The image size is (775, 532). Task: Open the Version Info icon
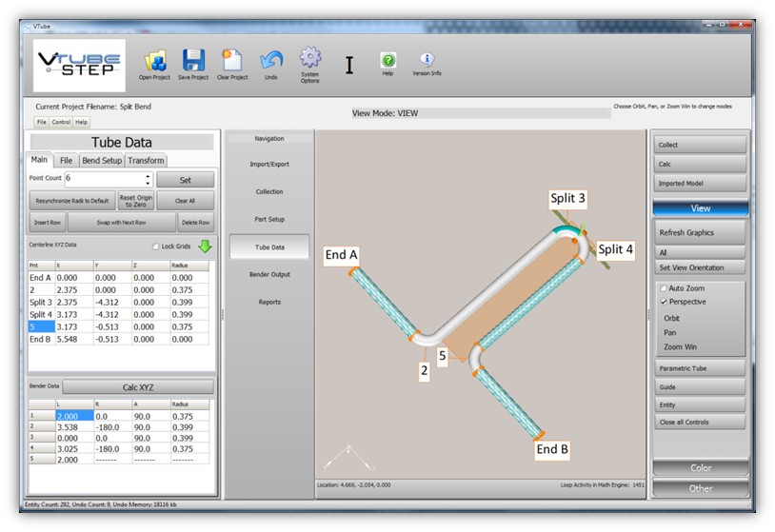click(427, 59)
